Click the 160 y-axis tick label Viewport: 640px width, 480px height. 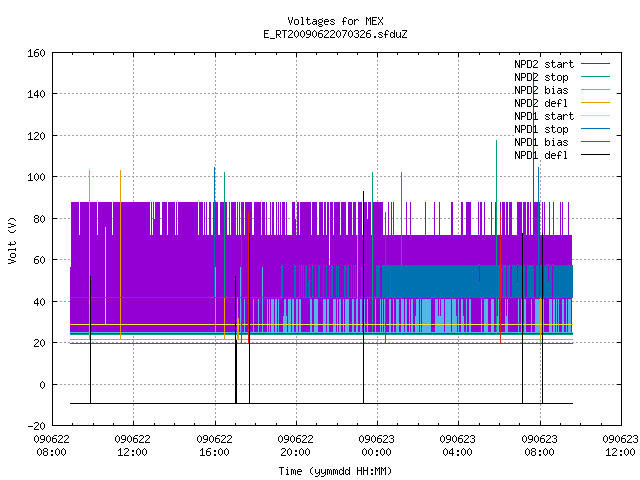pos(36,53)
